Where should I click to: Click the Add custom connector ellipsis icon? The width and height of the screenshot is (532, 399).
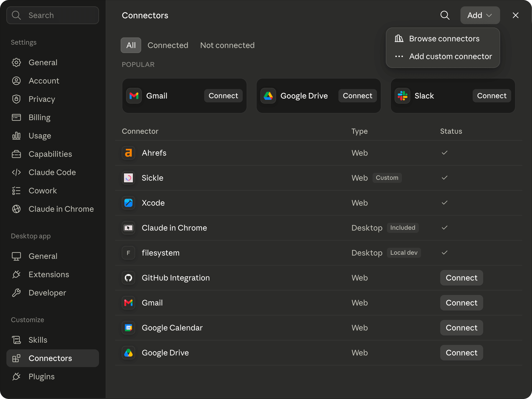point(399,56)
